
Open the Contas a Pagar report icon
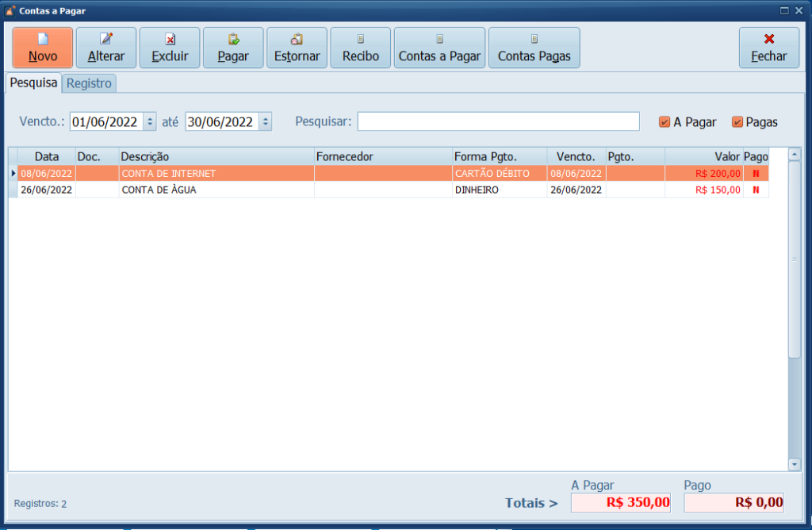click(439, 39)
